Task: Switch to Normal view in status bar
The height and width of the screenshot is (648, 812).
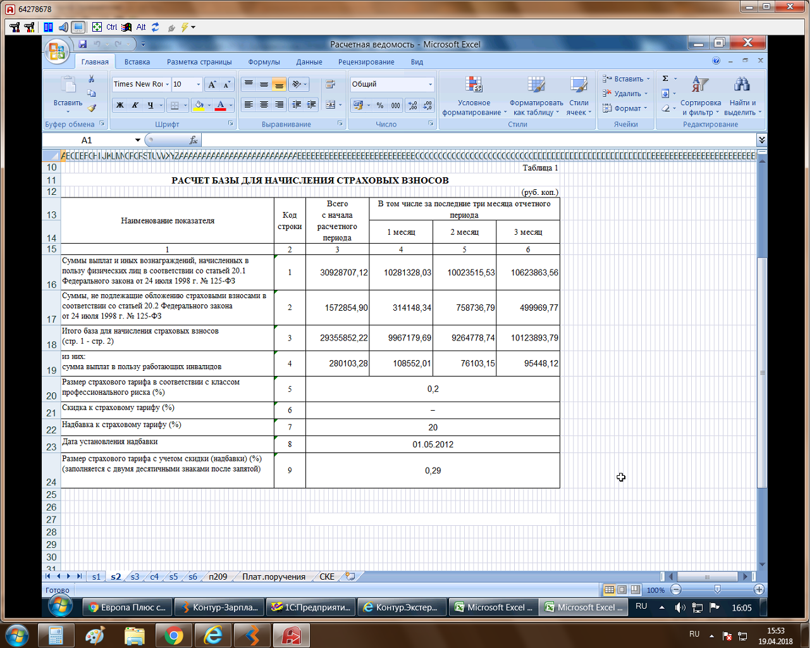Action: tap(609, 590)
